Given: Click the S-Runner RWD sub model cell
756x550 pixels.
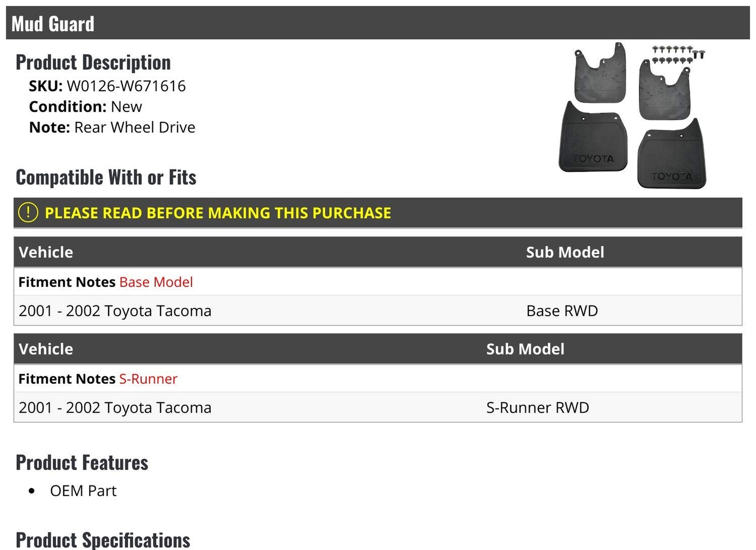Looking at the screenshot, I should (x=538, y=408).
